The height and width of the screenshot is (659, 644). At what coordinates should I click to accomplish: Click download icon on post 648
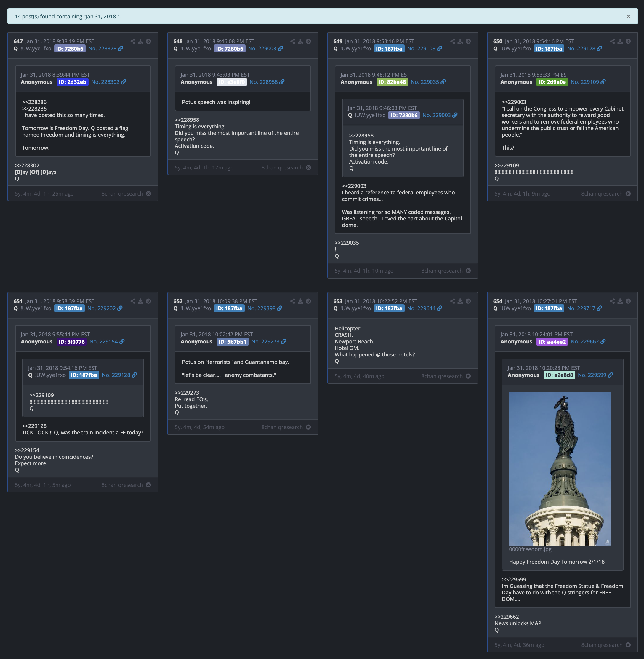click(x=300, y=41)
